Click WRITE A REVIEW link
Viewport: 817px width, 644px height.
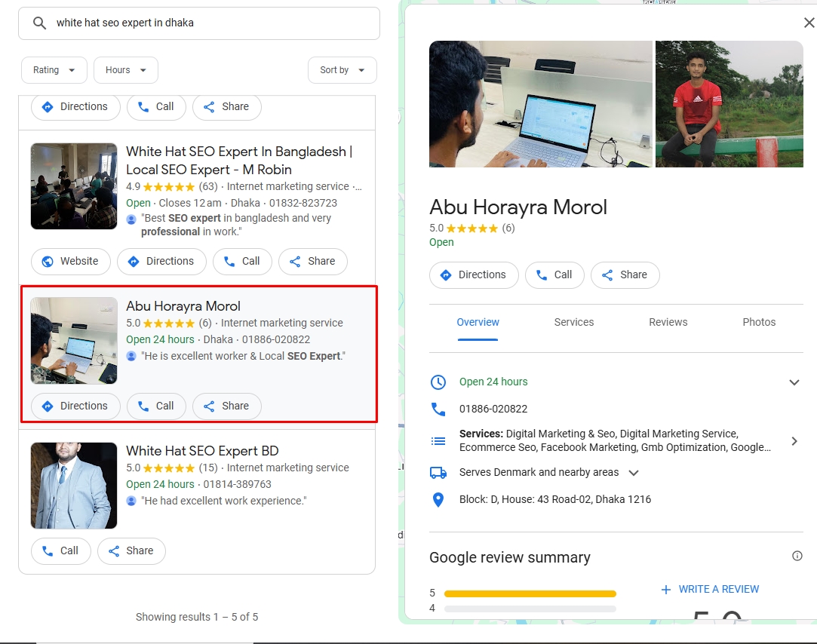point(709,589)
